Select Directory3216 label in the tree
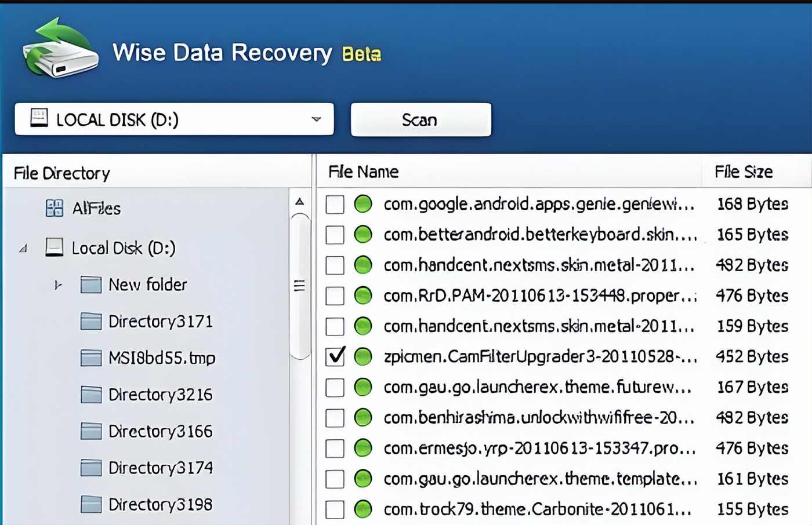The image size is (812, 525). click(x=161, y=395)
